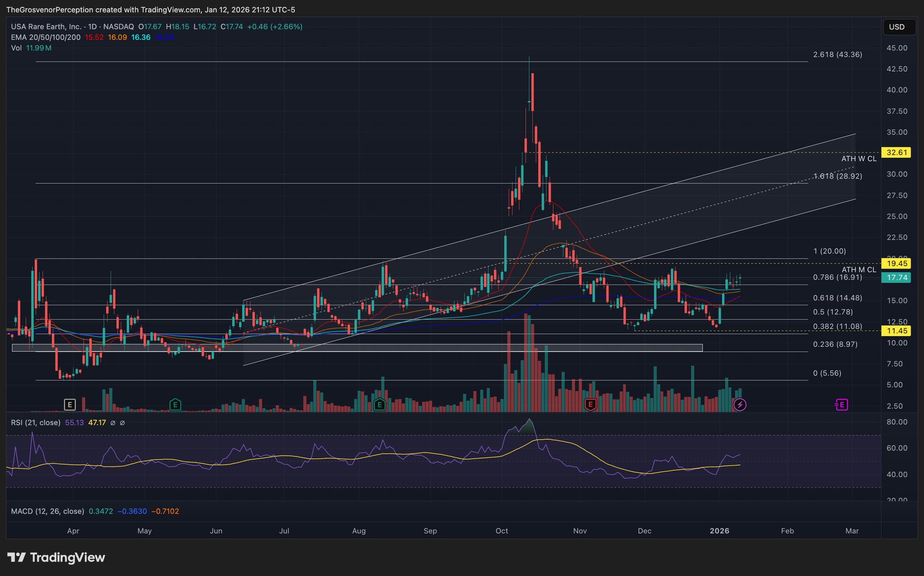This screenshot has height=576, width=924.
Task: Select the EMA 20/50/100/200 indicator legend
Action: click(46, 37)
